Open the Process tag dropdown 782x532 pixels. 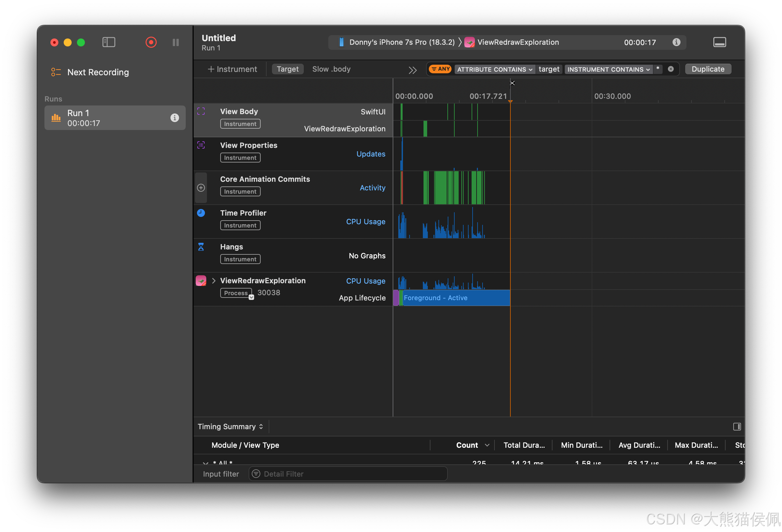(x=251, y=297)
